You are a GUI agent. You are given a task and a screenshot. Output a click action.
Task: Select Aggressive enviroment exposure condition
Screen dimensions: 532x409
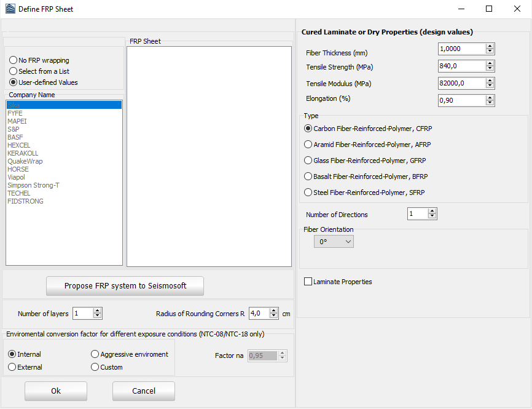coord(95,354)
